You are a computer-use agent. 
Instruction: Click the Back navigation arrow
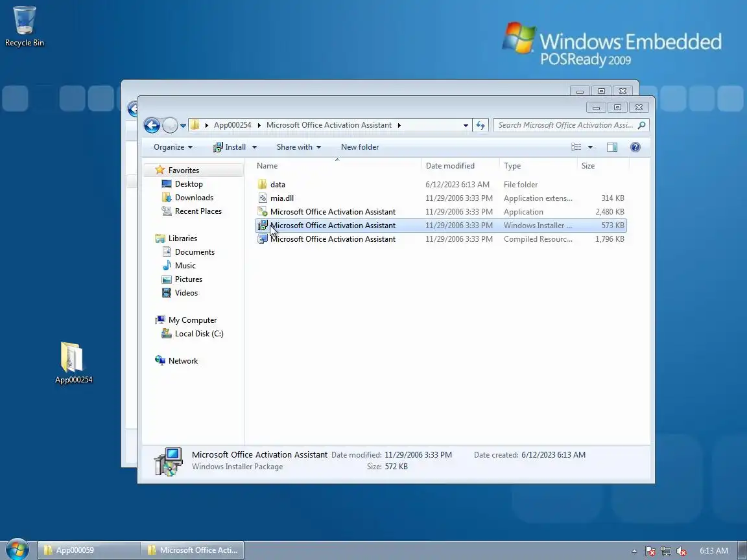pyautogui.click(x=152, y=125)
